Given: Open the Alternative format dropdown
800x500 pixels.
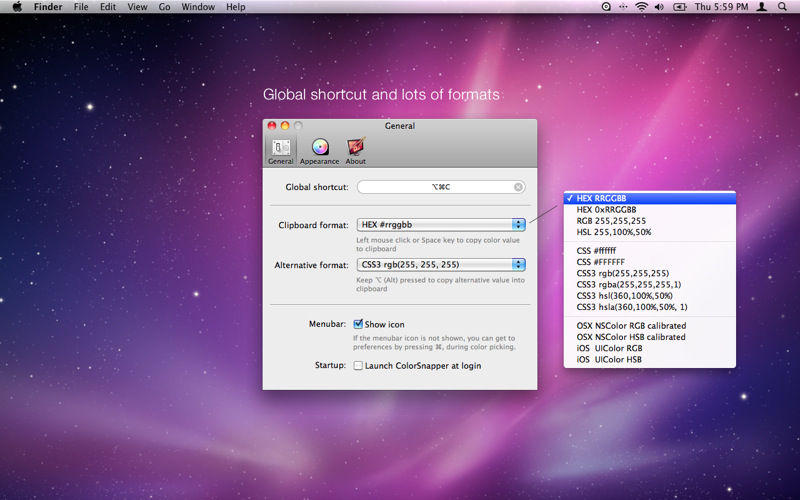Looking at the screenshot, I should tap(441, 264).
